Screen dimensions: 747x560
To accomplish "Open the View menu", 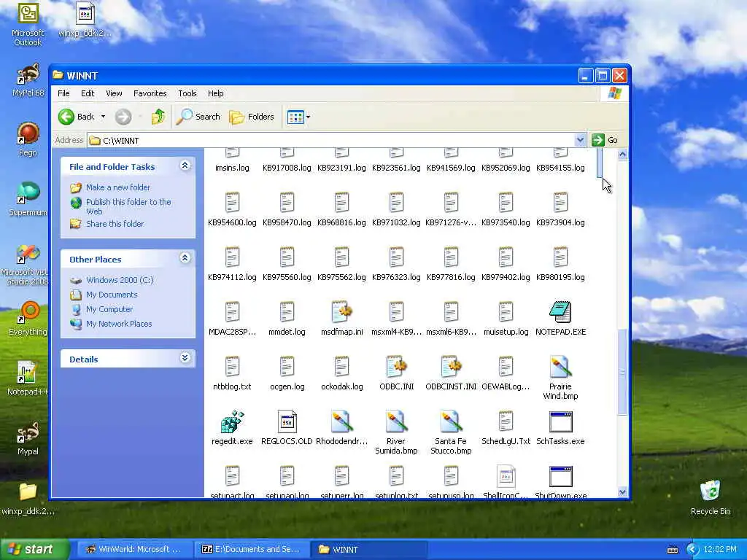I will [114, 93].
